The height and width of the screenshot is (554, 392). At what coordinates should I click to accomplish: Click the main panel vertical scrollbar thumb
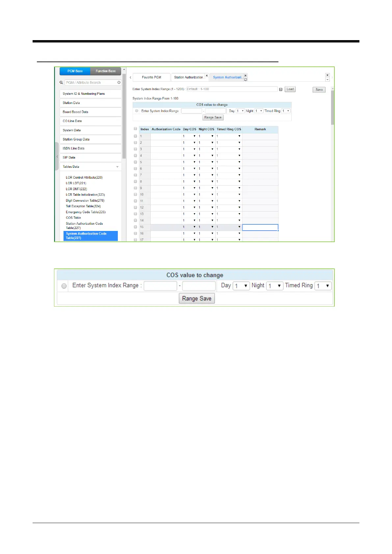pos(333,108)
